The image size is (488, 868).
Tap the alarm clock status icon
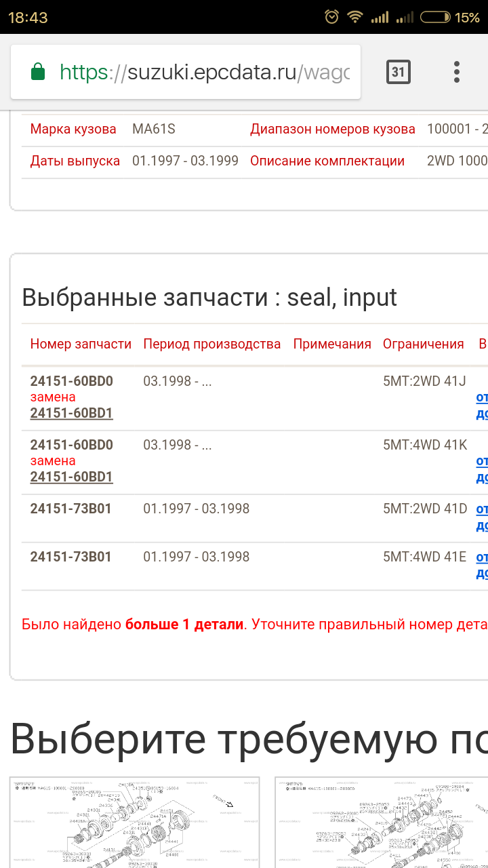click(x=331, y=17)
